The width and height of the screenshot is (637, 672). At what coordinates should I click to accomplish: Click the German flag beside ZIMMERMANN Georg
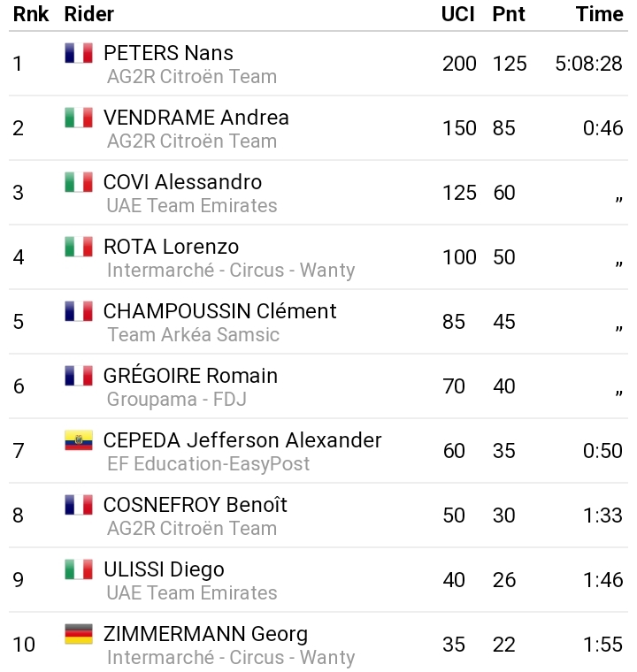pos(79,634)
